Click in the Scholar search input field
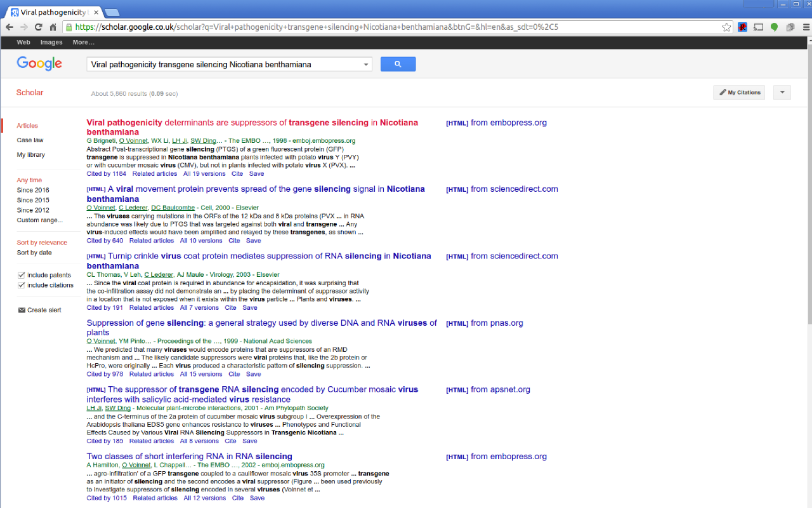The width and height of the screenshot is (812, 508). click(x=223, y=65)
